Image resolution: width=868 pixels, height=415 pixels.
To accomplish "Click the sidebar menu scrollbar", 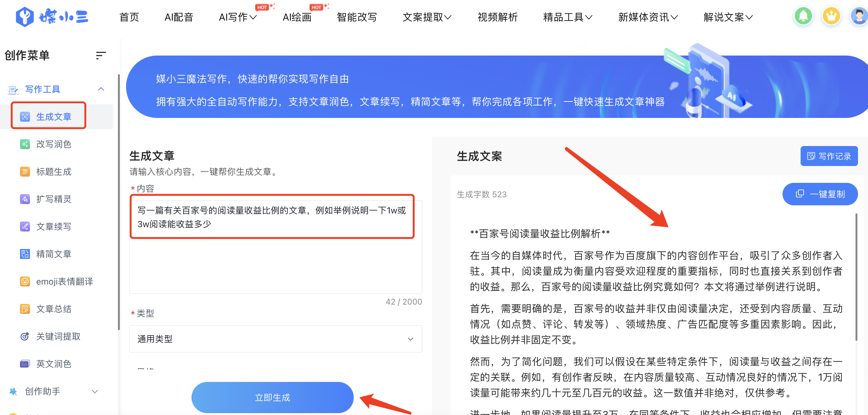I will pyautogui.click(x=119, y=202).
